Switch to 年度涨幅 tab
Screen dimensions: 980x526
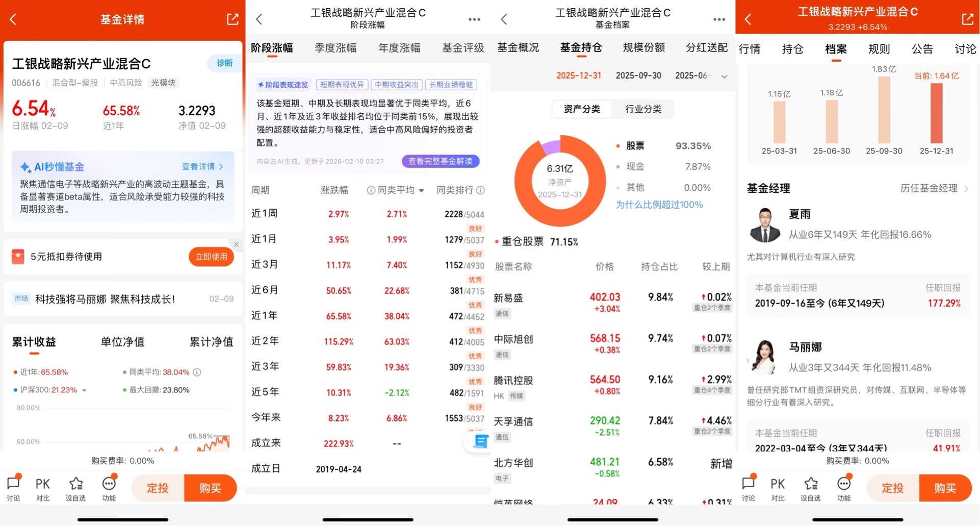pyautogui.click(x=399, y=48)
